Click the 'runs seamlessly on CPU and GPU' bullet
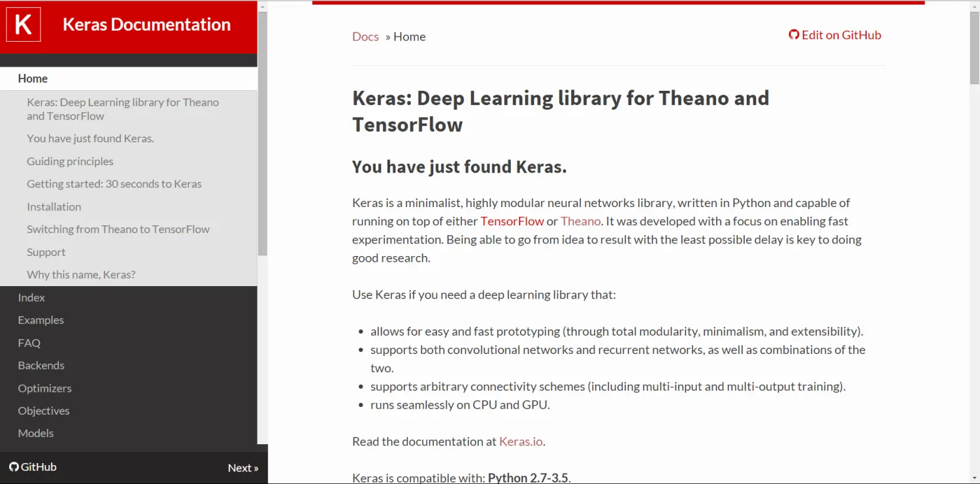The image size is (980, 484). 460,405
